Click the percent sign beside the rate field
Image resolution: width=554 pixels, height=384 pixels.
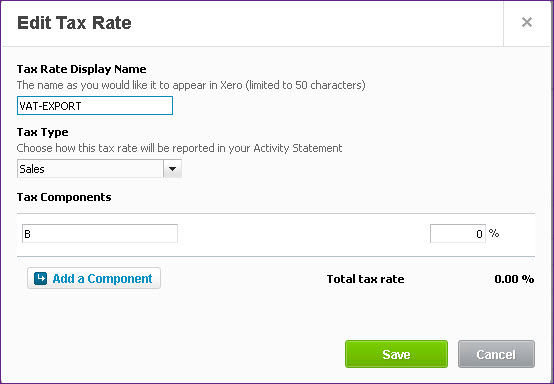(494, 233)
